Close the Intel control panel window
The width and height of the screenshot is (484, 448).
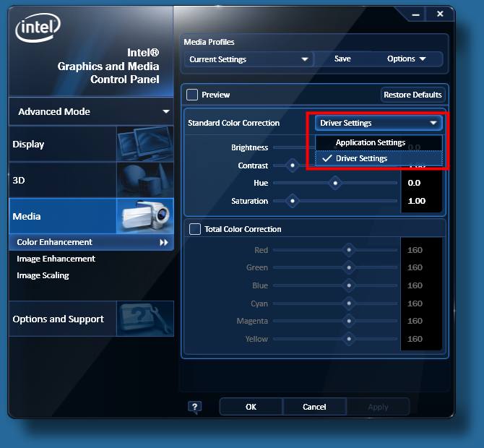[440, 14]
